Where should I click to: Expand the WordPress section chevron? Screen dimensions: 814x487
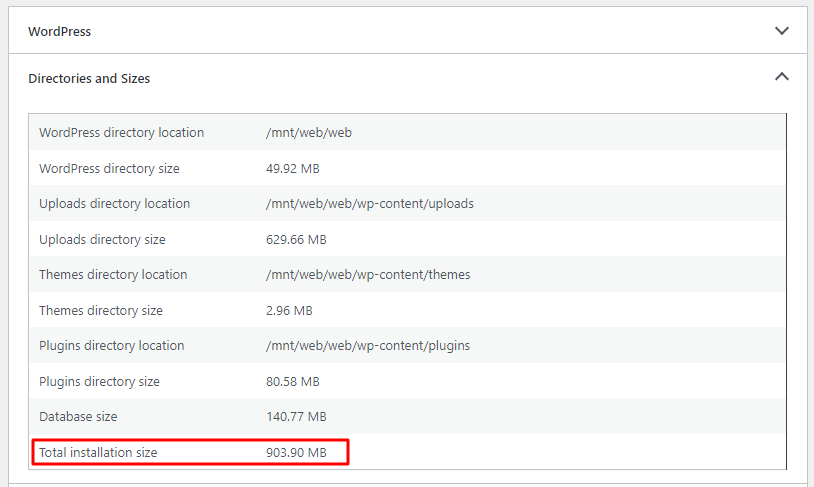(x=782, y=31)
